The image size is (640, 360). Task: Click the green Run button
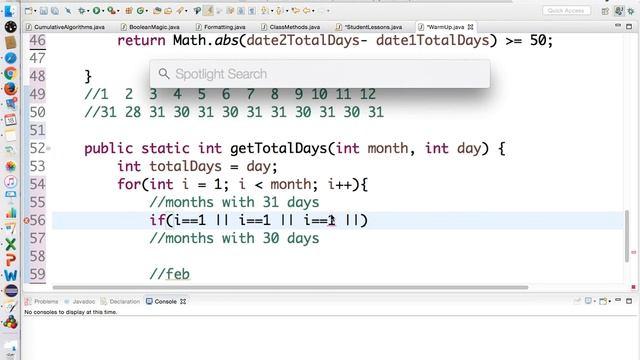pyautogui.click(x=96, y=11)
